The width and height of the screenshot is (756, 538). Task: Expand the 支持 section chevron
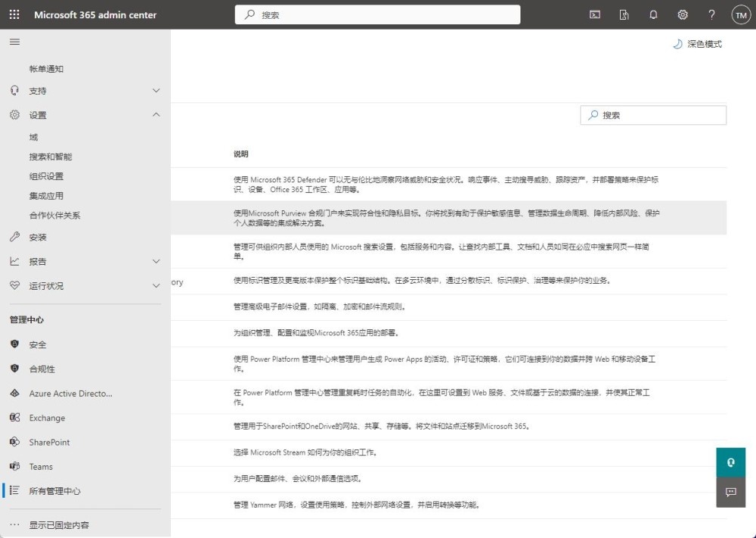tap(156, 91)
